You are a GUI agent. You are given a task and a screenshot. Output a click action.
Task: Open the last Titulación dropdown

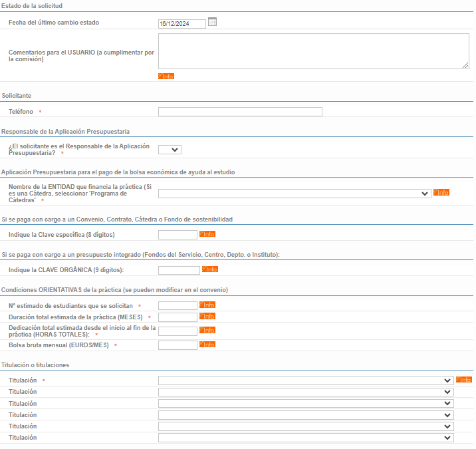coord(306,438)
